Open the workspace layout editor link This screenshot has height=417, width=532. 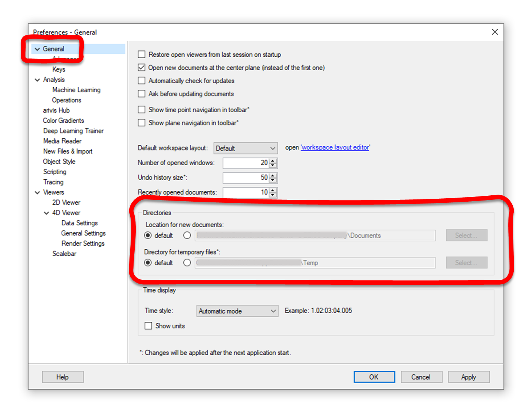335,147
